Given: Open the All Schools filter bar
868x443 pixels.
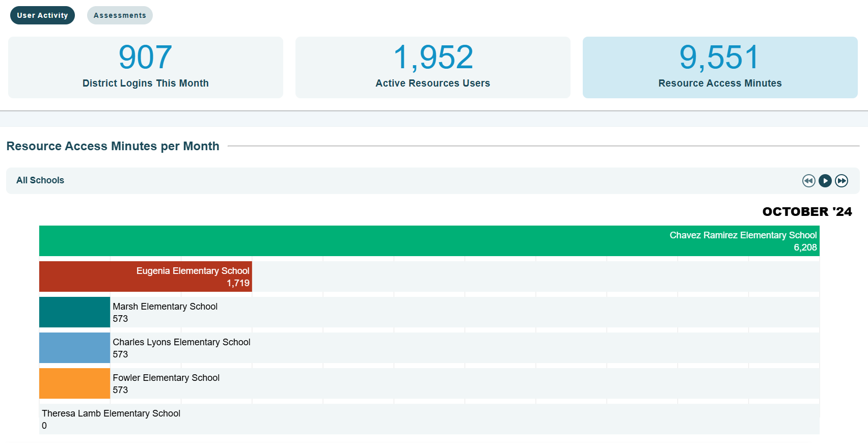Looking at the screenshot, I should tap(433, 181).
